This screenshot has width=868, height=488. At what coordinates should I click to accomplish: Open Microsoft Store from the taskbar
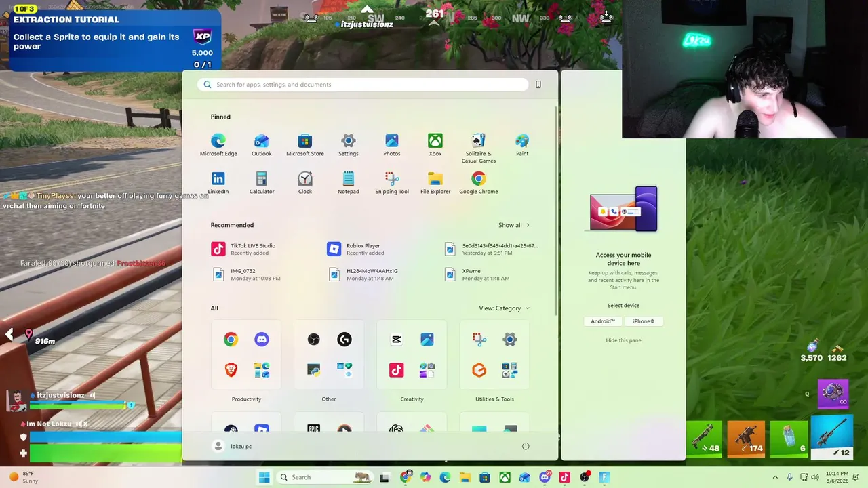click(x=485, y=477)
